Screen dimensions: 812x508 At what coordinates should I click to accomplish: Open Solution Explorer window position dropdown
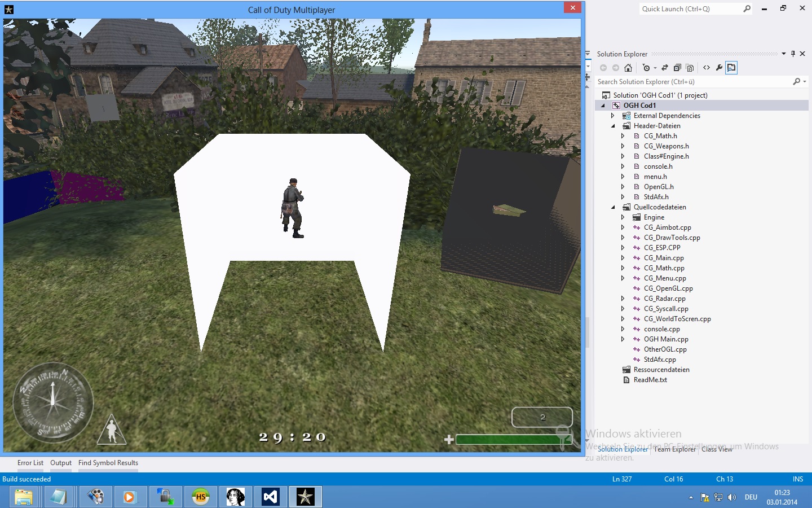784,54
